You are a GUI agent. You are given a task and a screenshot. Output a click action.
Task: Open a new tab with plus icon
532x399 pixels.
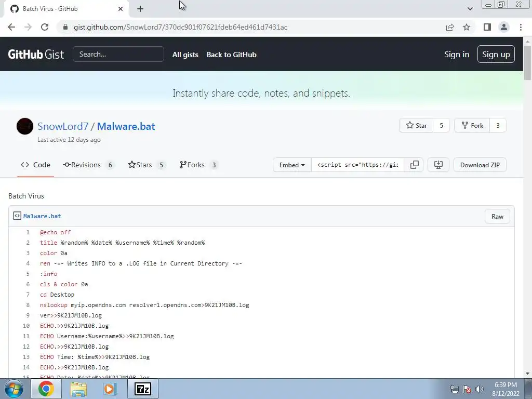(x=140, y=9)
